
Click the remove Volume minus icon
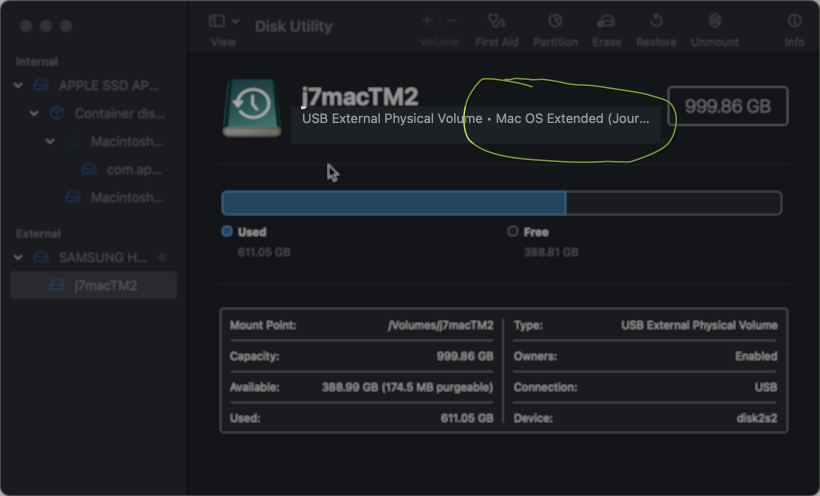coord(452,21)
